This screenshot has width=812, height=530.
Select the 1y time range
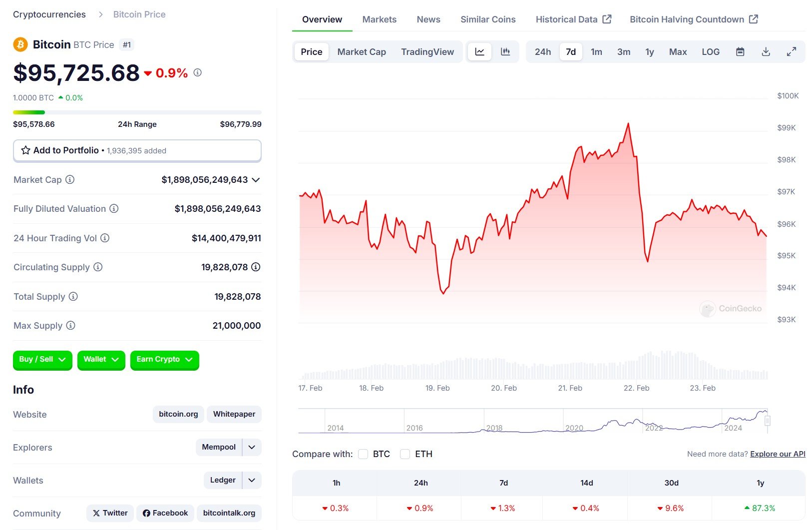649,52
